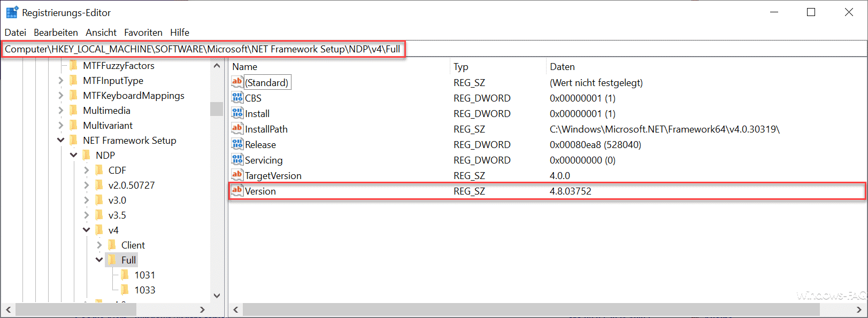Open the Datei menu

[16, 33]
